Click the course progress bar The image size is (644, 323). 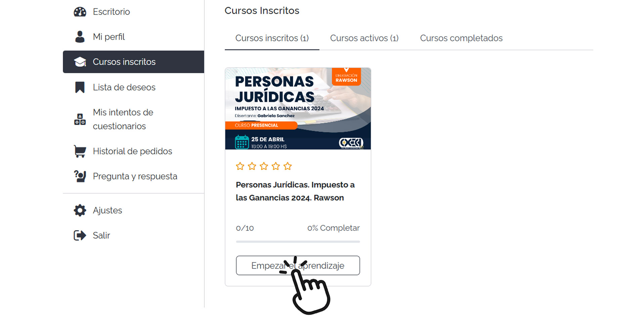click(x=298, y=242)
